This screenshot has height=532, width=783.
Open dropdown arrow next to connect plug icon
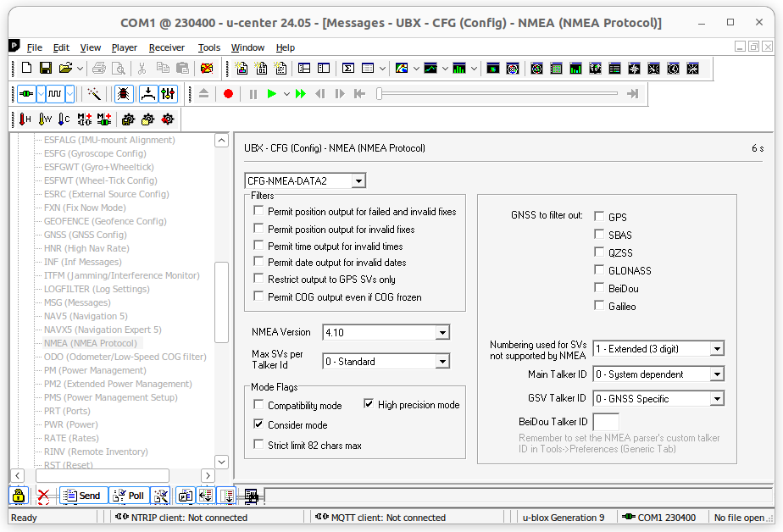[x=41, y=94]
